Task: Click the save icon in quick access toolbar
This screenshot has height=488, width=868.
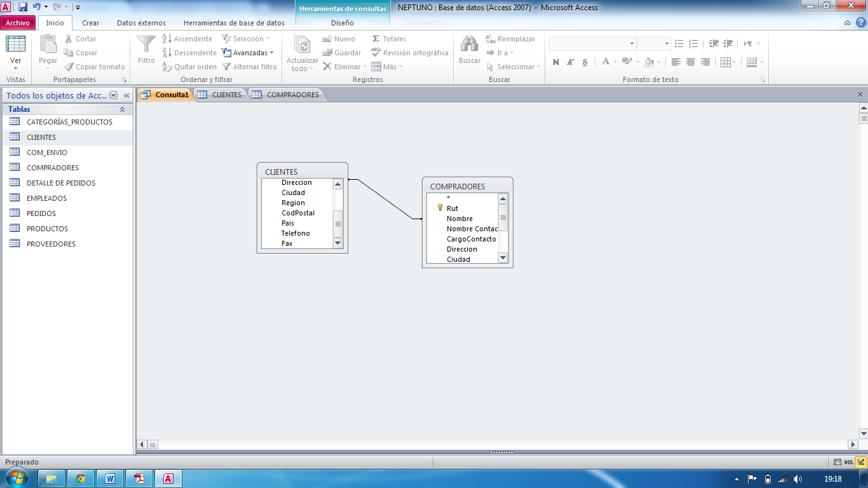Action: (23, 7)
